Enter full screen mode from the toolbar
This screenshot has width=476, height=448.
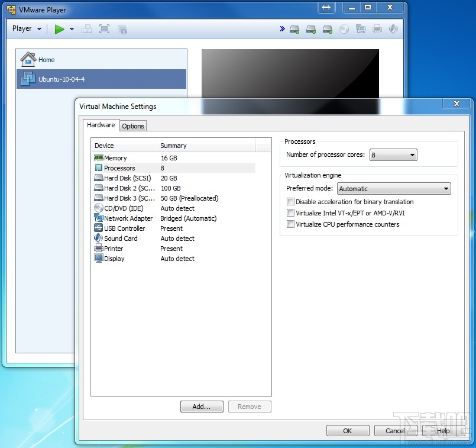(x=103, y=28)
